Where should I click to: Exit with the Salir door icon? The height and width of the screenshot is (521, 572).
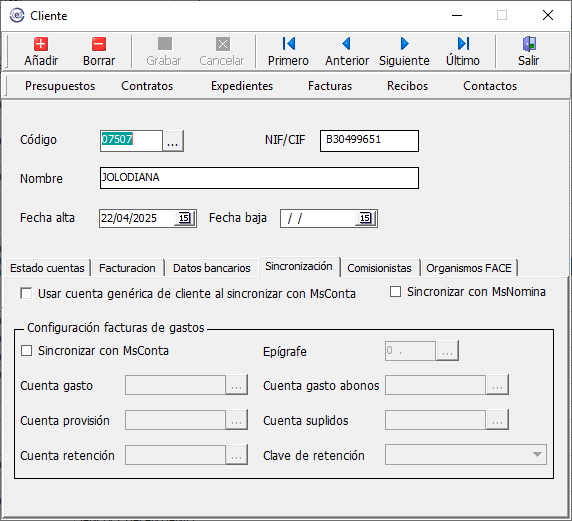click(x=529, y=44)
